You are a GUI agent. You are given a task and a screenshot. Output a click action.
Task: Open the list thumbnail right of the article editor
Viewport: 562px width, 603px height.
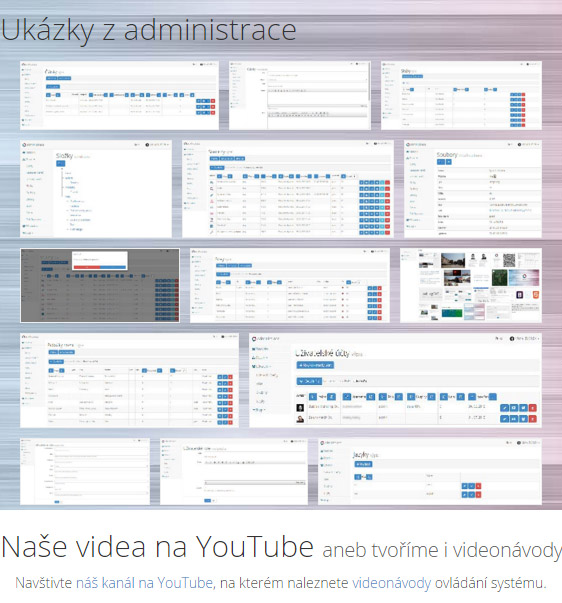(x=462, y=95)
